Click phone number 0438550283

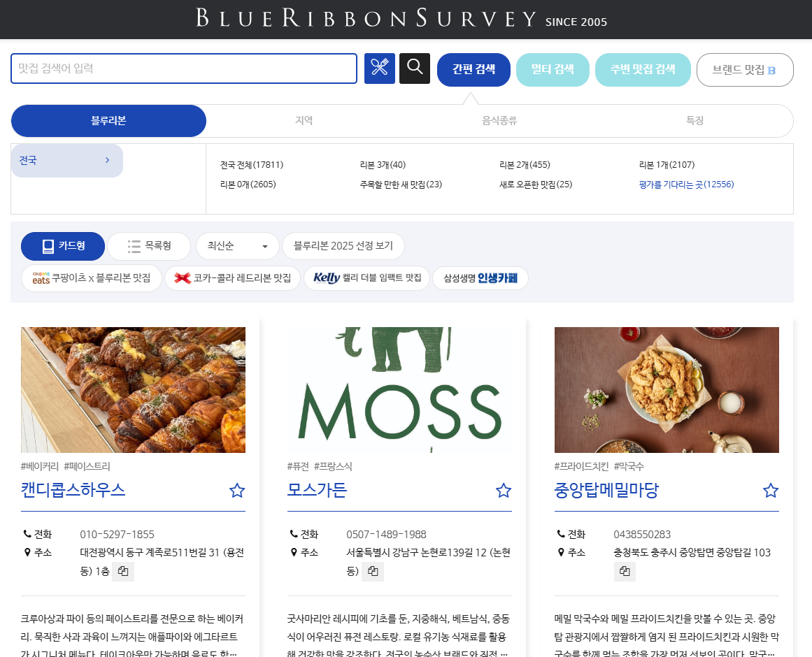[642, 535]
